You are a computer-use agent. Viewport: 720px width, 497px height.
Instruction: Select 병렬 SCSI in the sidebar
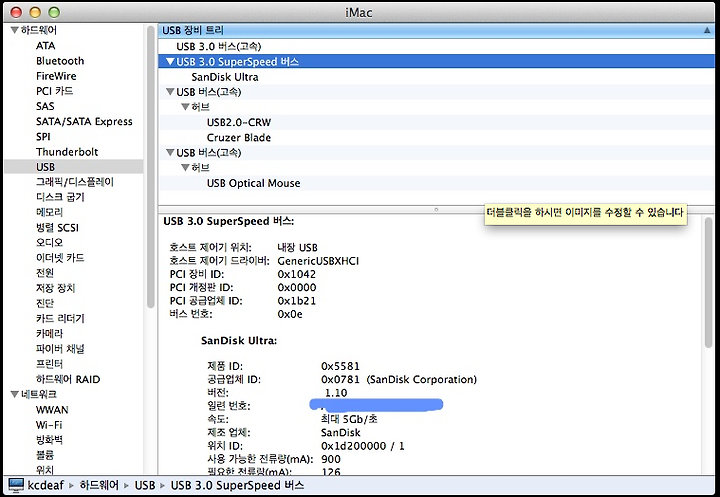pyautogui.click(x=57, y=227)
